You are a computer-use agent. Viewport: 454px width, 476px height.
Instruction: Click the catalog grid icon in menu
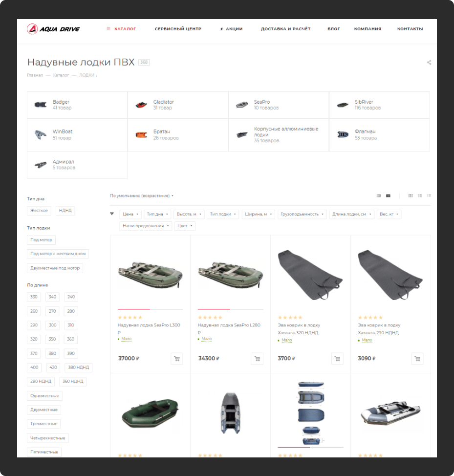(x=108, y=29)
